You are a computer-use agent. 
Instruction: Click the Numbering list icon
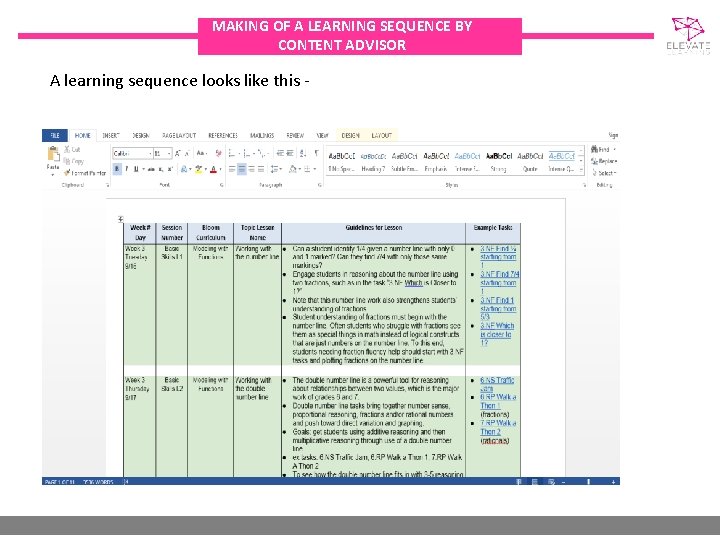coord(247,153)
